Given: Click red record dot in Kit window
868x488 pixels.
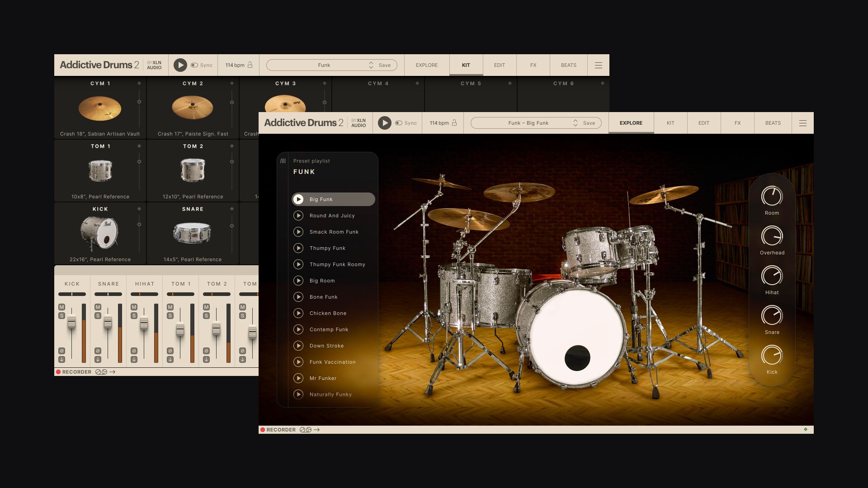Looking at the screenshot, I should pos(58,372).
